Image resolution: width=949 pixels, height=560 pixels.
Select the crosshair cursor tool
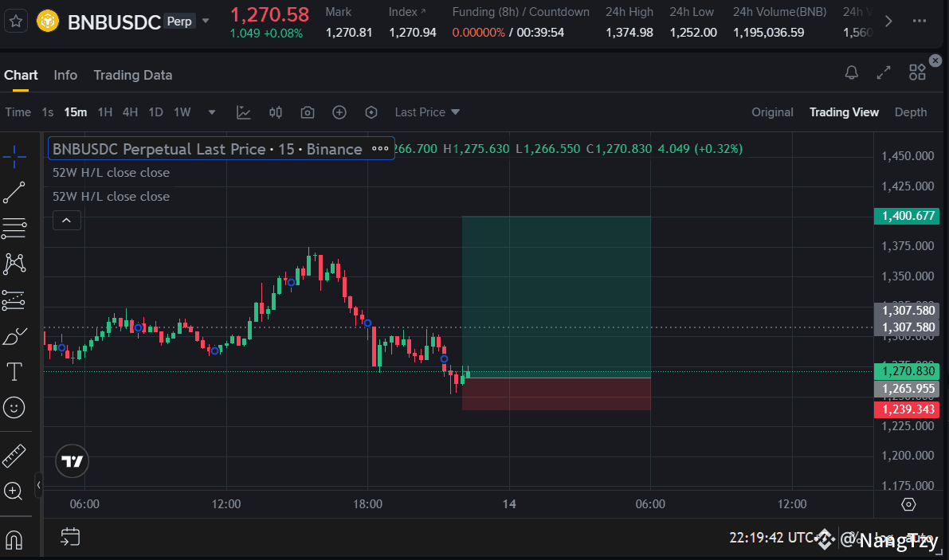(14, 157)
